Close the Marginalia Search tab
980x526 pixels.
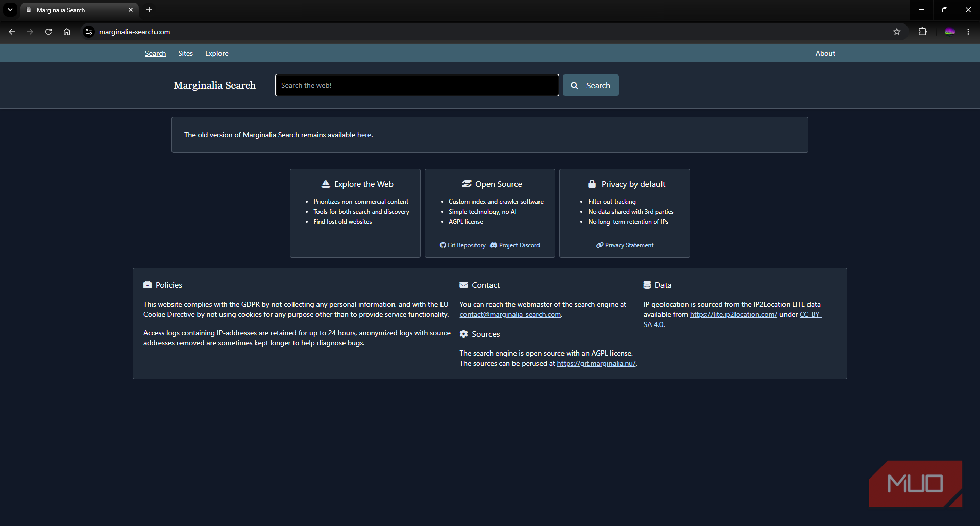click(x=131, y=10)
